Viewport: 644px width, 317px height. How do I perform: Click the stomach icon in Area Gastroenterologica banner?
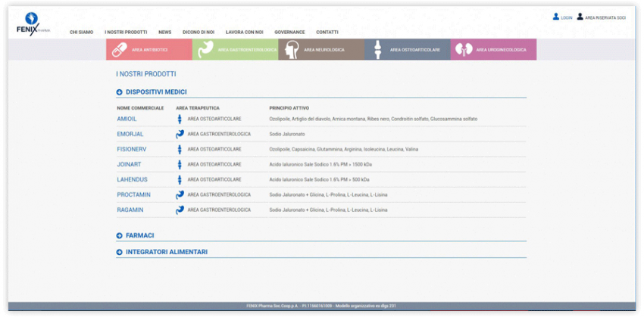click(x=205, y=50)
